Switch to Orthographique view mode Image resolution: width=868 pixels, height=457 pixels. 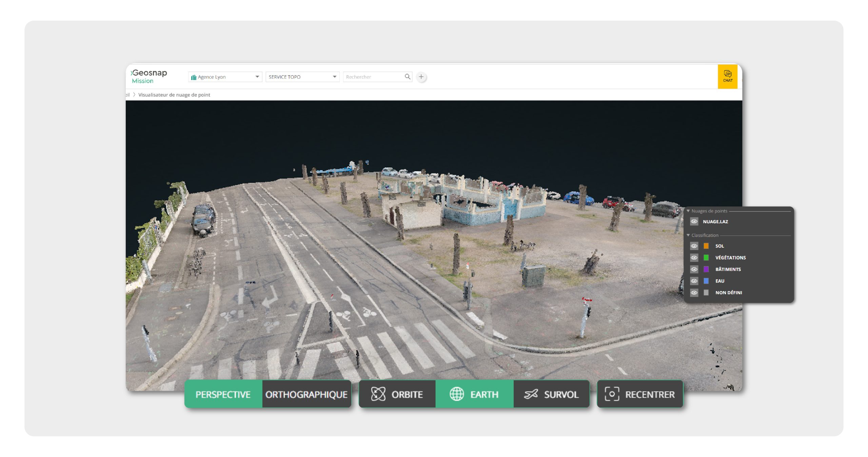pos(307,394)
